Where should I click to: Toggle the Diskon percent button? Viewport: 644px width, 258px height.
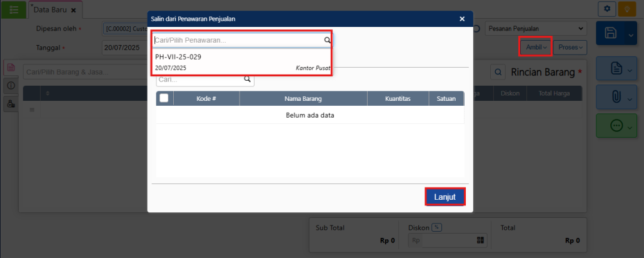click(436, 228)
